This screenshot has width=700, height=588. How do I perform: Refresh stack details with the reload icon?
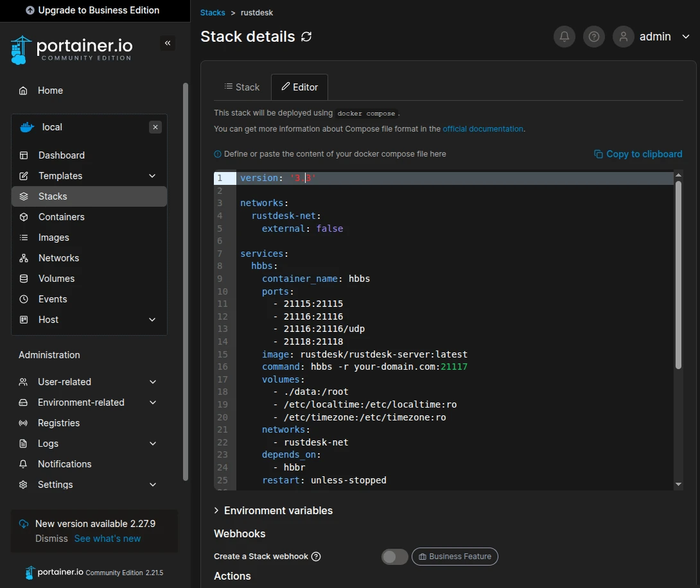[306, 37]
